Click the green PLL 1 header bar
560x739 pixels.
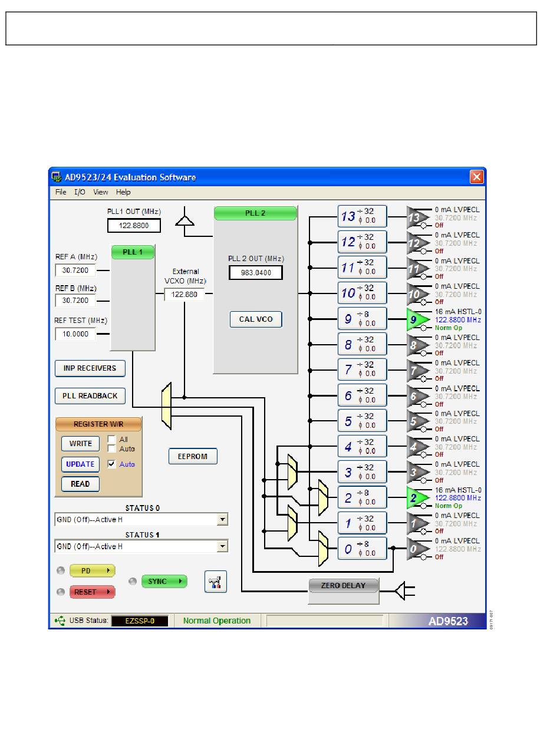pos(133,252)
